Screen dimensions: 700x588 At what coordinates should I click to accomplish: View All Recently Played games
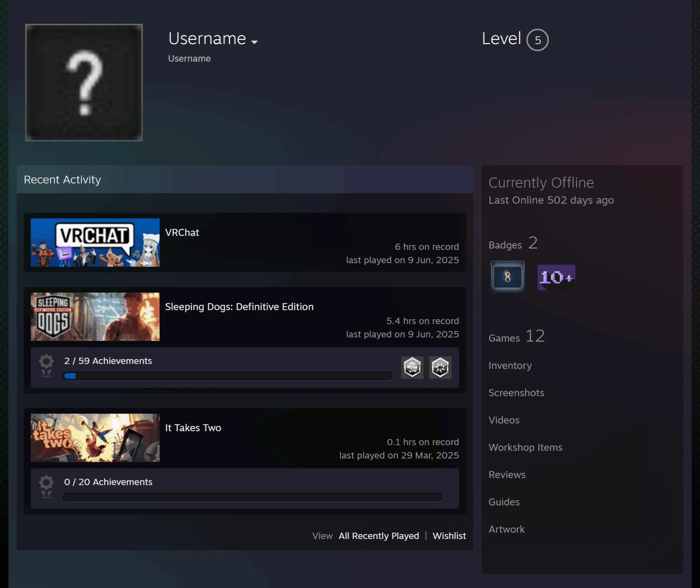(379, 536)
